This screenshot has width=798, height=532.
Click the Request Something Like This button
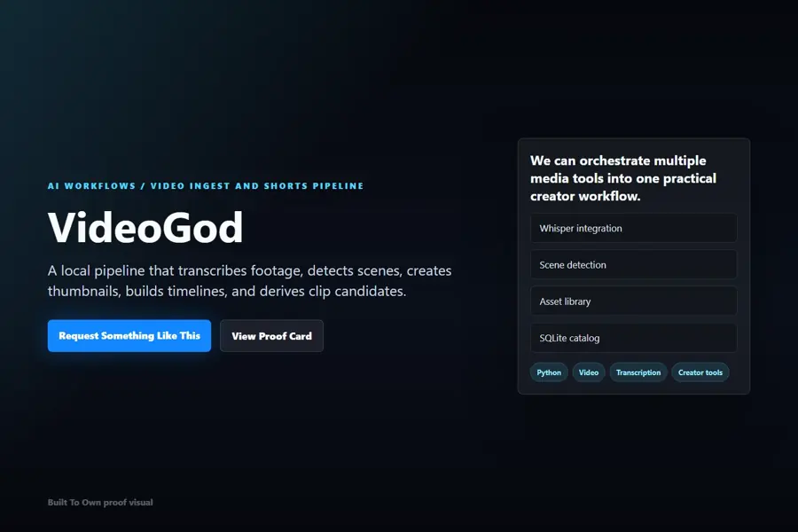pyautogui.click(x=129, y=335)
